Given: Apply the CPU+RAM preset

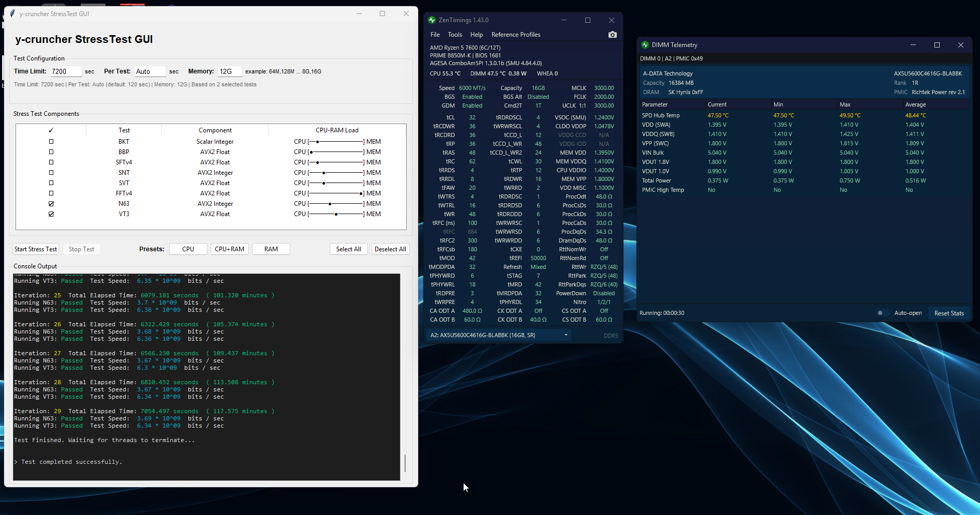Looking at the screenshot, I should pyautogui.click(x=230, y=249).
